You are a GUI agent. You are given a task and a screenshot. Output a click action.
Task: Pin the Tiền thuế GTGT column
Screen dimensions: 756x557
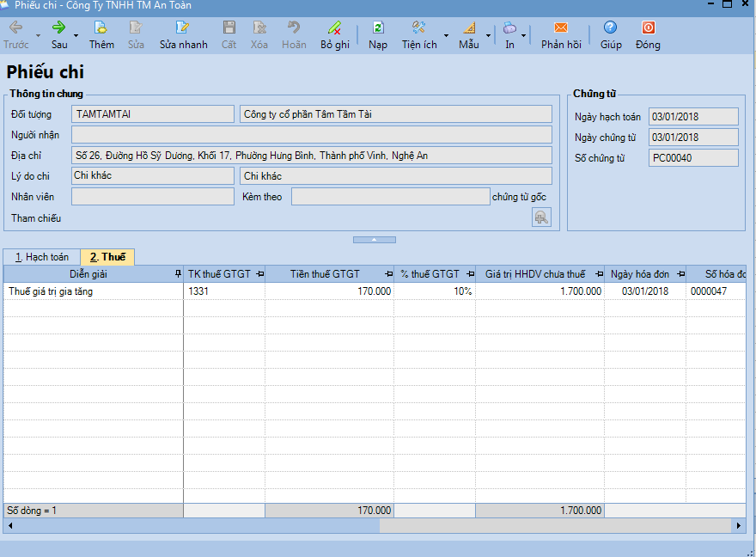click(388, 274)
